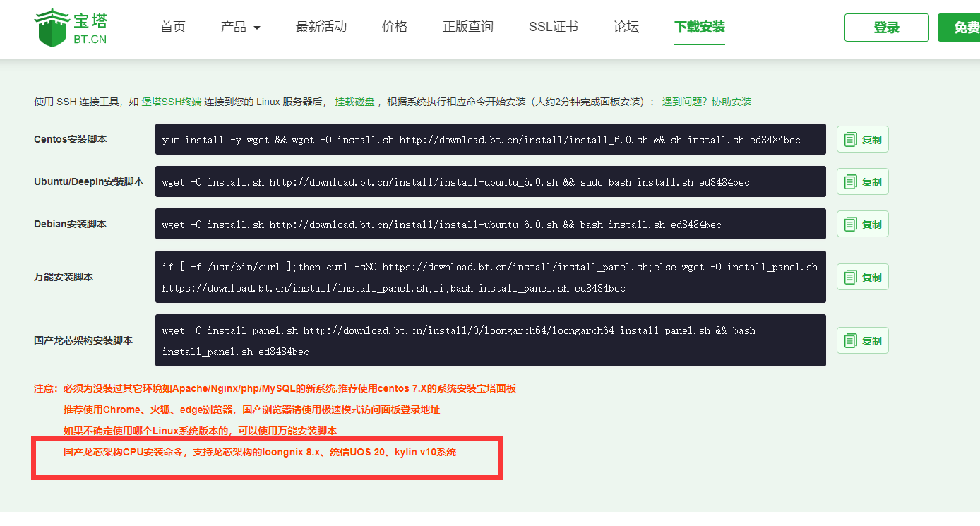Open the 堡塔SSH终端 link
The height and width of the screenshot is (526, 980).
[x=172, y=102]
